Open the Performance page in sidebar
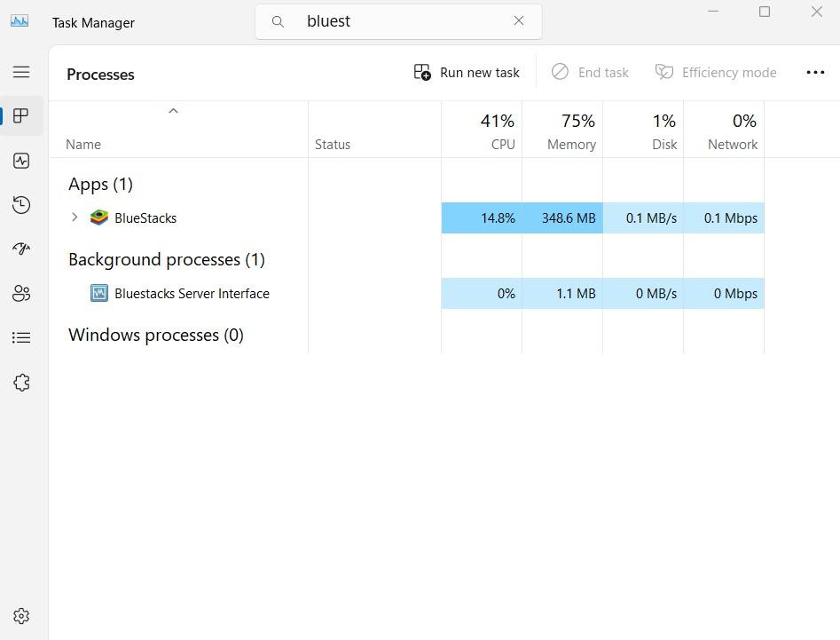 21,161
